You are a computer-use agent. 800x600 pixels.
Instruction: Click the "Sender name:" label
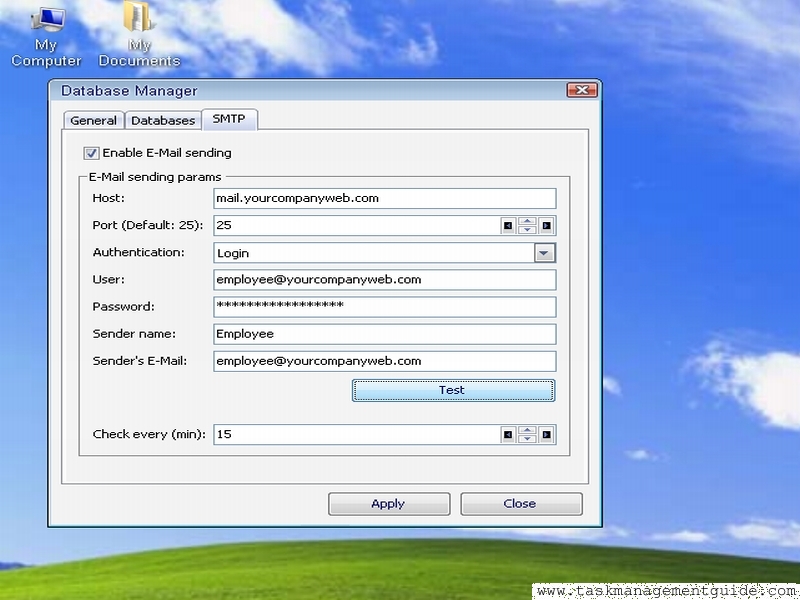134,334
